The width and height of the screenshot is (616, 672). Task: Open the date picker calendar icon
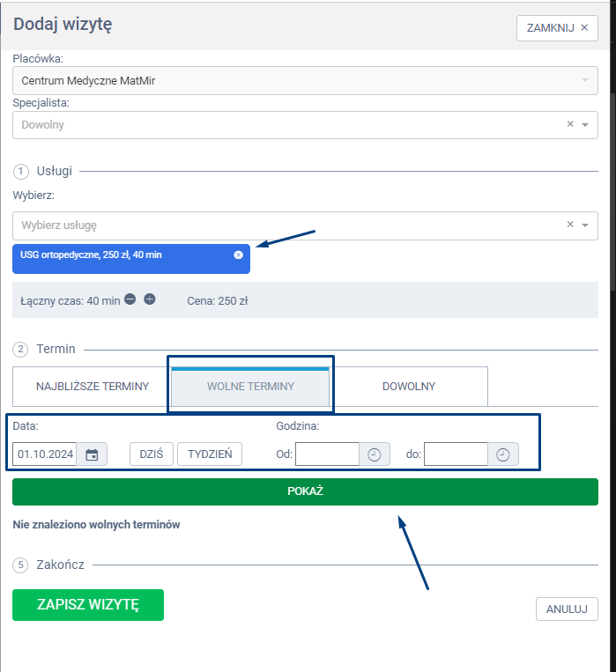pyautogui.click(x=92, y=454)
